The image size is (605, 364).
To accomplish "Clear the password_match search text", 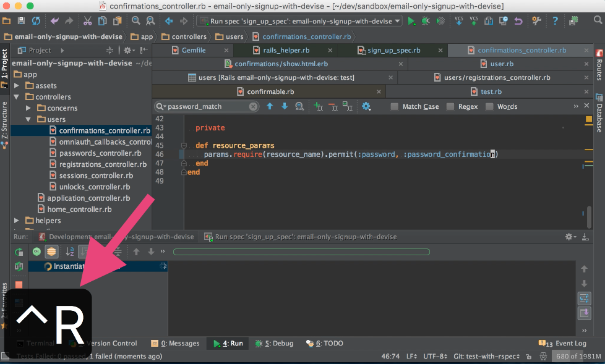I will (x=253, y=106).
